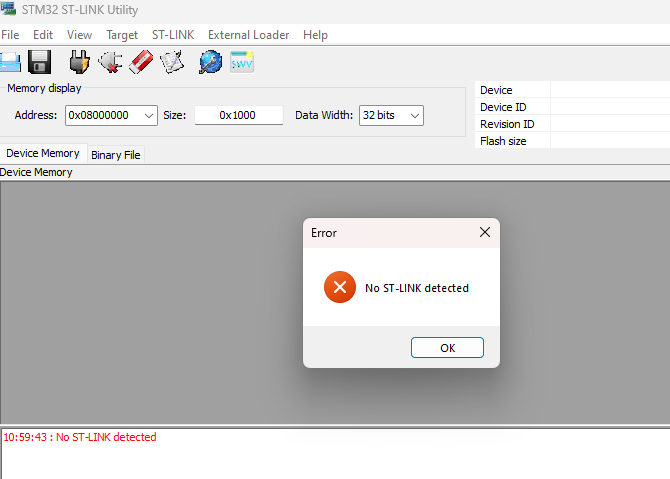Click the 'Device ID' info label

(503, 107)
